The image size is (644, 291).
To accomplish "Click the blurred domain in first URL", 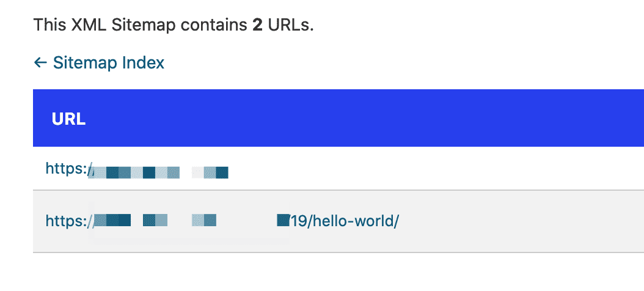I will [159, 172].
